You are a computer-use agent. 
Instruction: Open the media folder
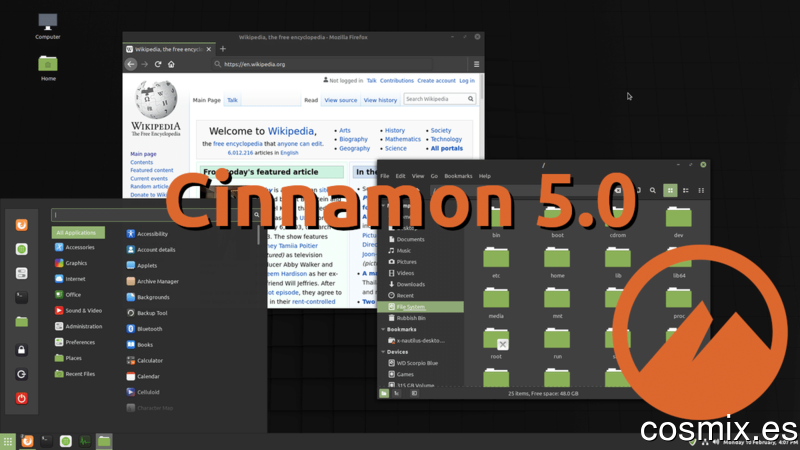coord(496,303)
